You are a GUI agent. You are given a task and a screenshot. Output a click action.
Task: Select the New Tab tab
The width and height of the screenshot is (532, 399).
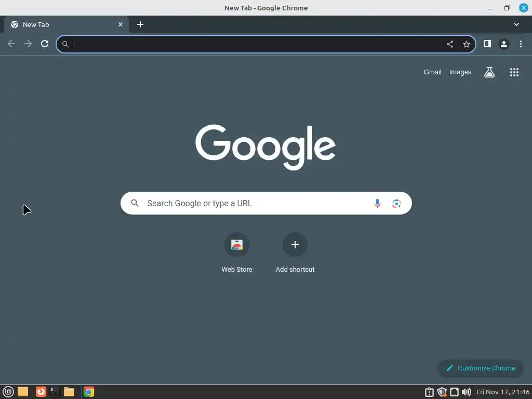pyautogui.click(x=66, y=24)
